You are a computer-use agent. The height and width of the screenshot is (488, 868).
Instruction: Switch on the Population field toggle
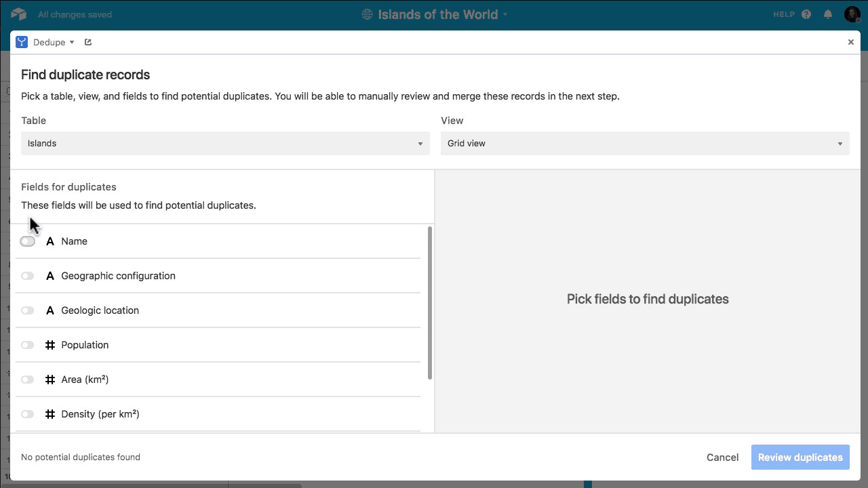[27, 345]
